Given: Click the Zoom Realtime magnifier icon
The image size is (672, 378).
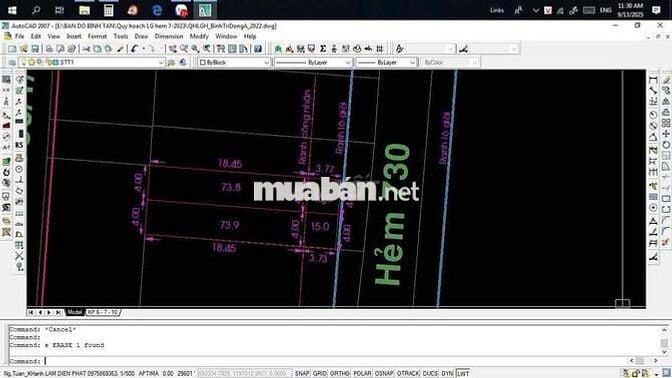Looking at the screenshot, I should (184, 49).
